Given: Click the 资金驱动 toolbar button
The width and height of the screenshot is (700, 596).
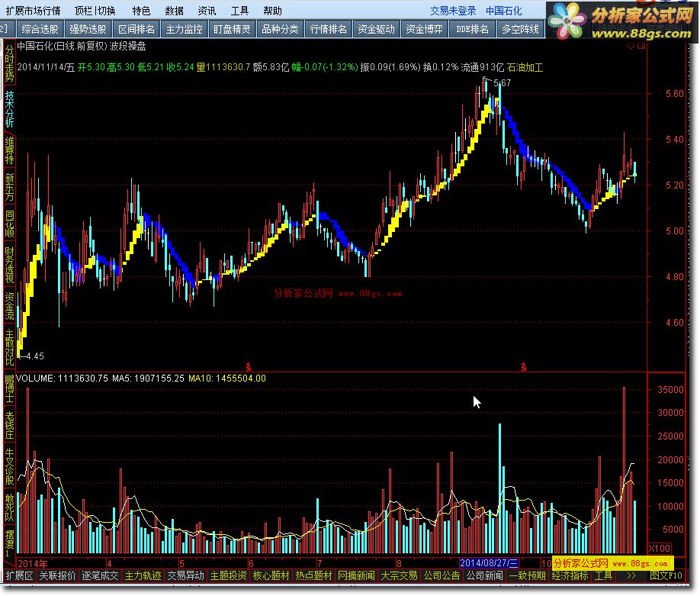Looking at the screenshot, I should 377,29.
